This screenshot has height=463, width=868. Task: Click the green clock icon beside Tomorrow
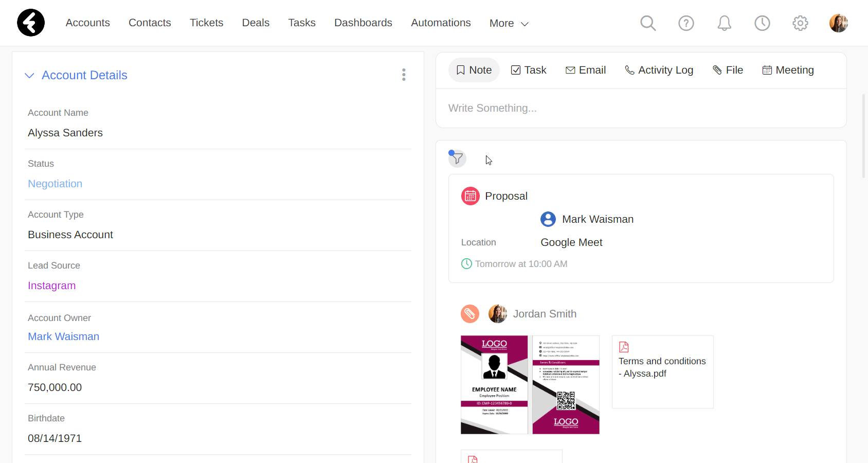(x=466, y=264)
